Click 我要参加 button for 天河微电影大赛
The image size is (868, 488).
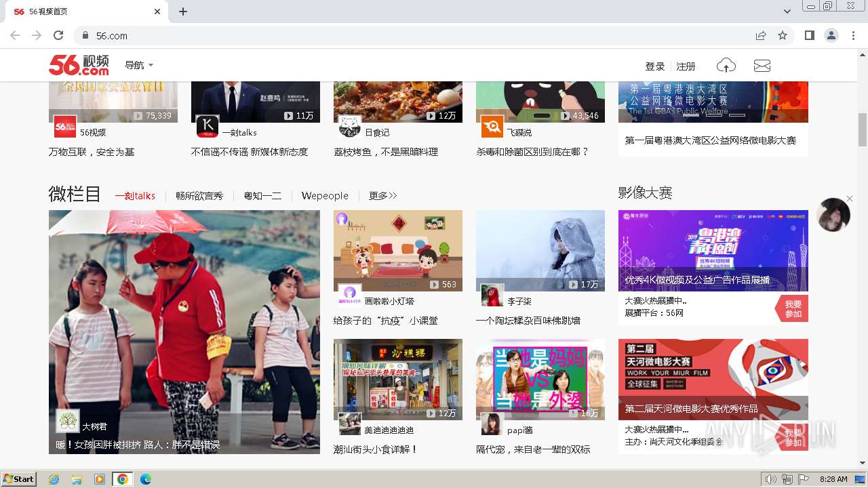coord(793,438)
